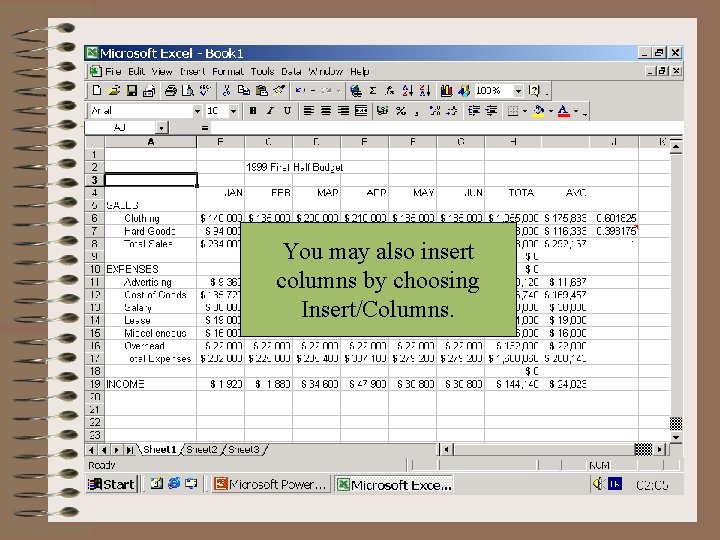This screenshot has width=720, height=540.
Task: Toggle underline formatting
Action: [x=287, y=111]
